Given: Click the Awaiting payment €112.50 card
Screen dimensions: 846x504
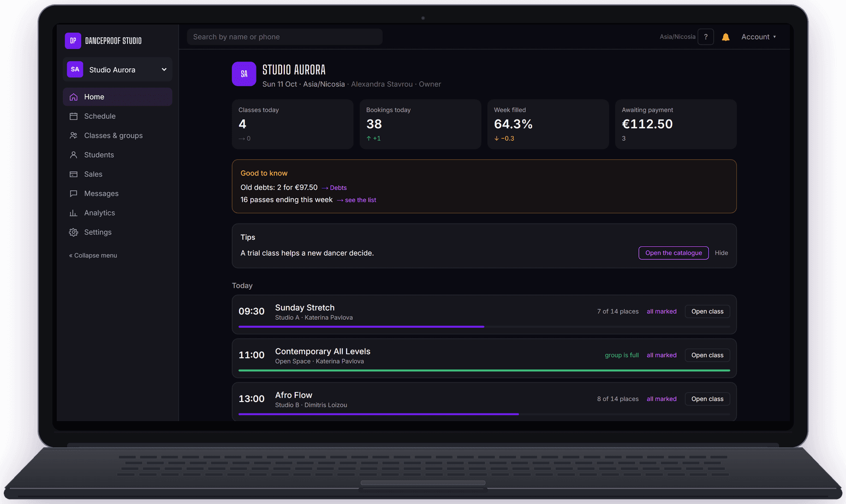Looking at the screenshot, I should tap(676, 124).
